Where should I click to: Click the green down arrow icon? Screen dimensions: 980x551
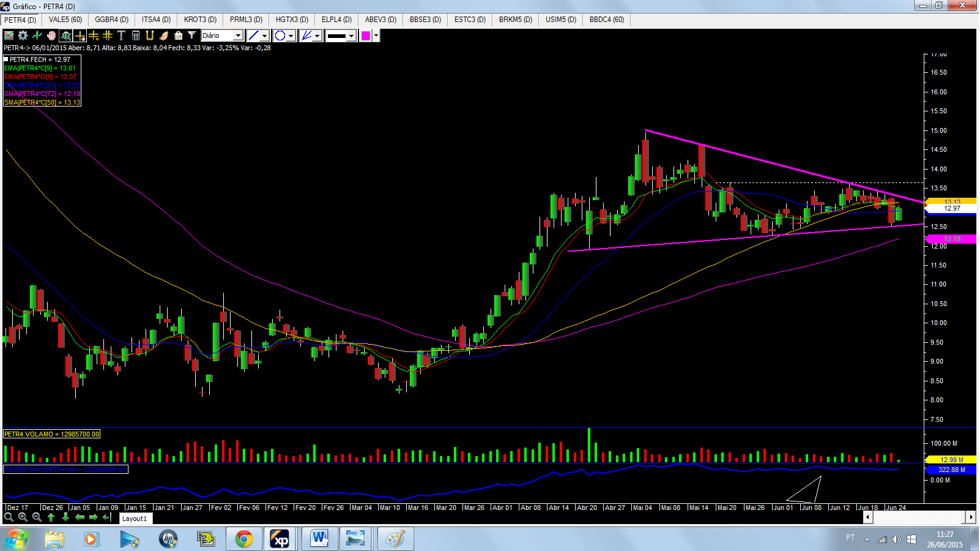click(x=65, y=517)
